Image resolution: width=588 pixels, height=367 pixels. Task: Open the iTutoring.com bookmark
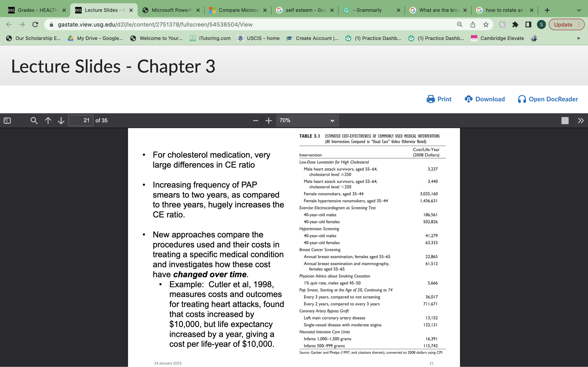(209, 38)
